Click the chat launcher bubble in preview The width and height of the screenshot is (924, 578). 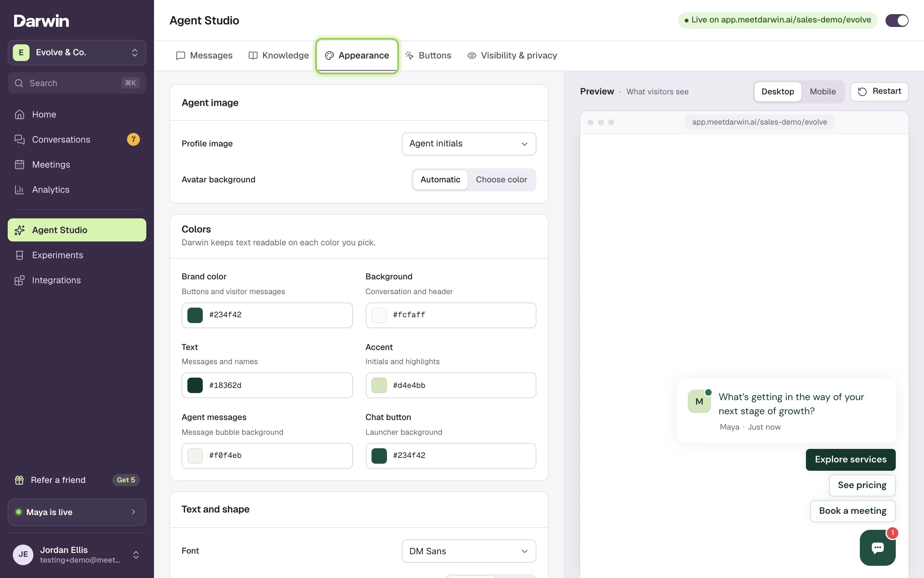pos(877,547)
